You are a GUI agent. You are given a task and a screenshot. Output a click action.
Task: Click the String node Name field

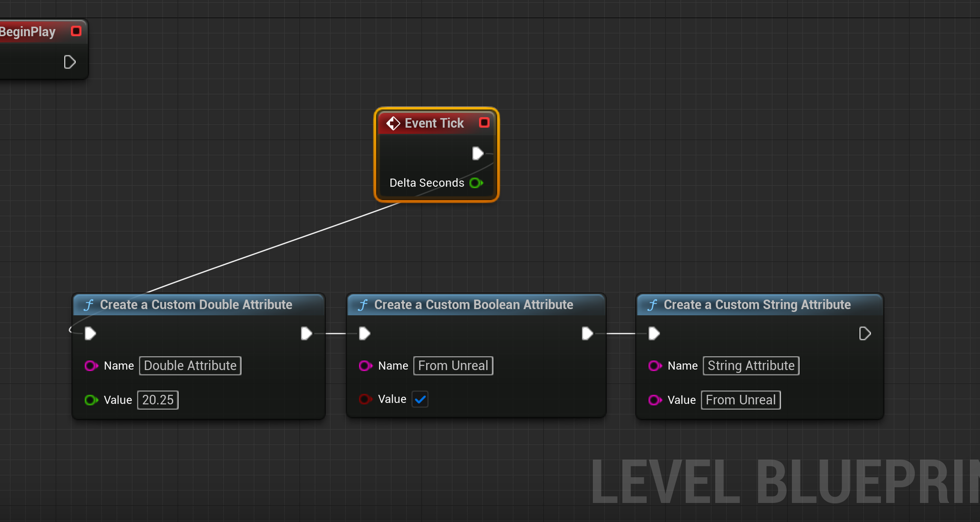751,366
